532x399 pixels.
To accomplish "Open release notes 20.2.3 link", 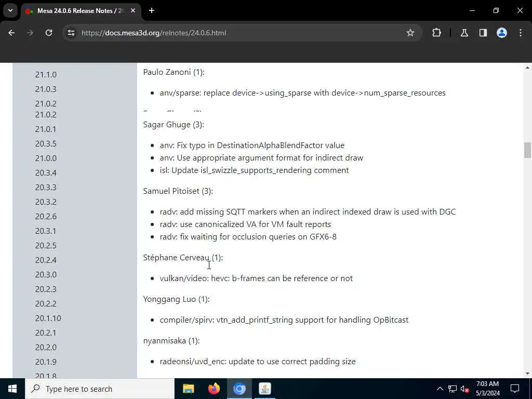I will pos(46,289).
